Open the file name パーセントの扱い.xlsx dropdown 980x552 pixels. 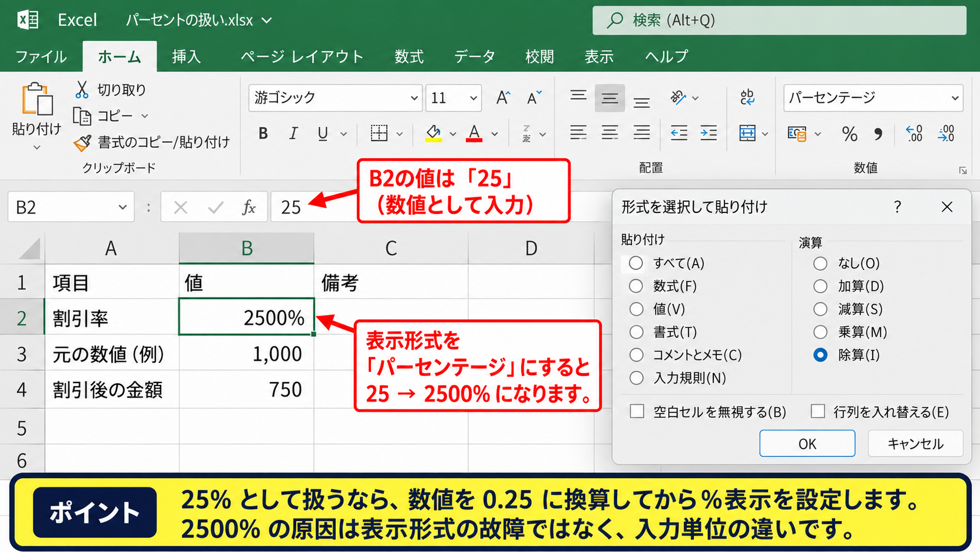[267, 21]
